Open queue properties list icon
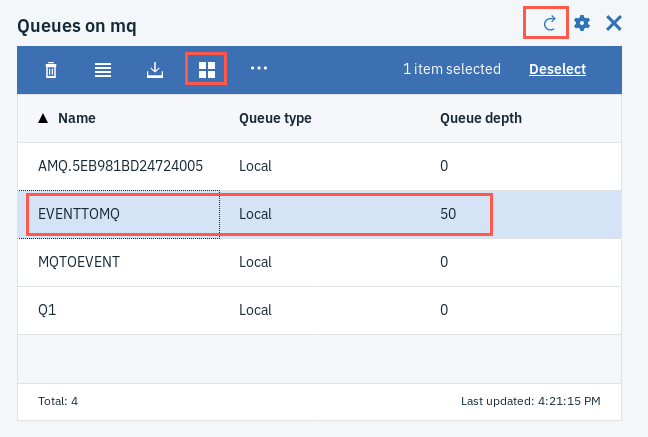 click(x=103, y=69)
